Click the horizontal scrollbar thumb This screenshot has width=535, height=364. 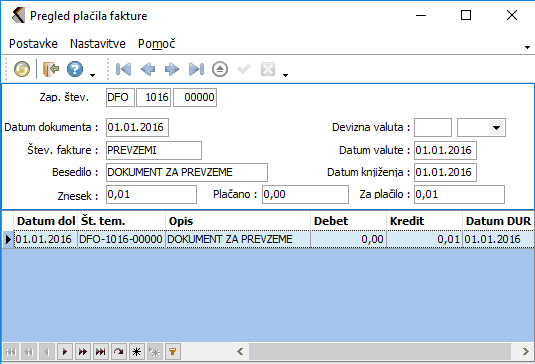point(380,351)
